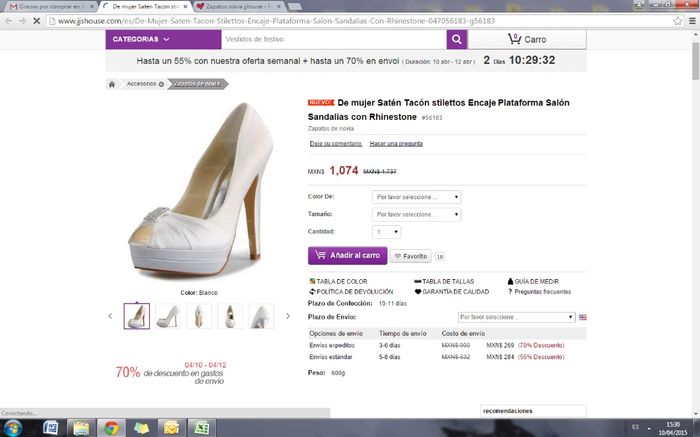Switch to the Gmail Gracias por comprar tab
Viewport: 700px width, 437px height.
click(x=50, y=7)
